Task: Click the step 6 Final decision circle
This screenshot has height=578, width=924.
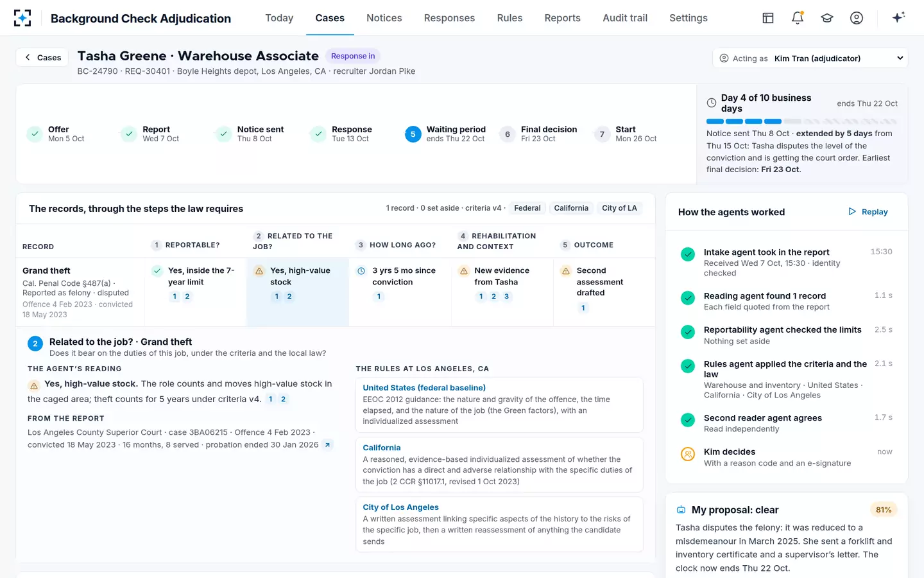Action: click(x=508, y=134)
